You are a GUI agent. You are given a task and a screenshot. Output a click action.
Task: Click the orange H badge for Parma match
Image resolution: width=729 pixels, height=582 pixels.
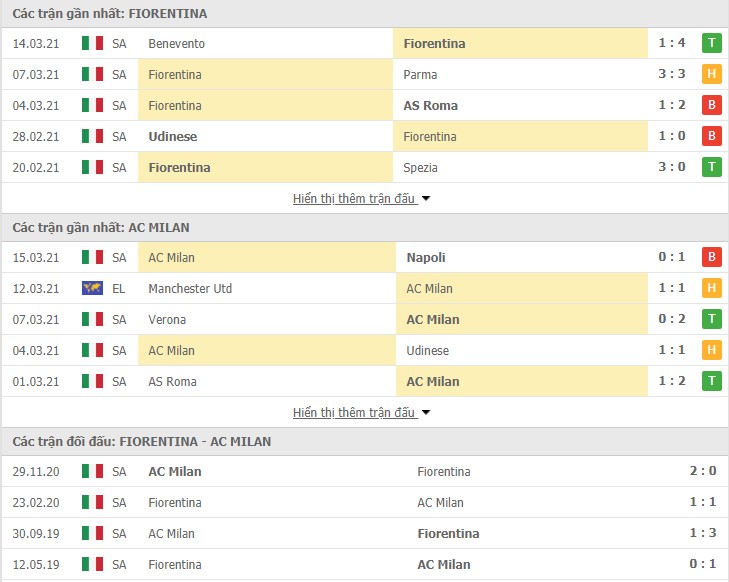coord(711,73)
